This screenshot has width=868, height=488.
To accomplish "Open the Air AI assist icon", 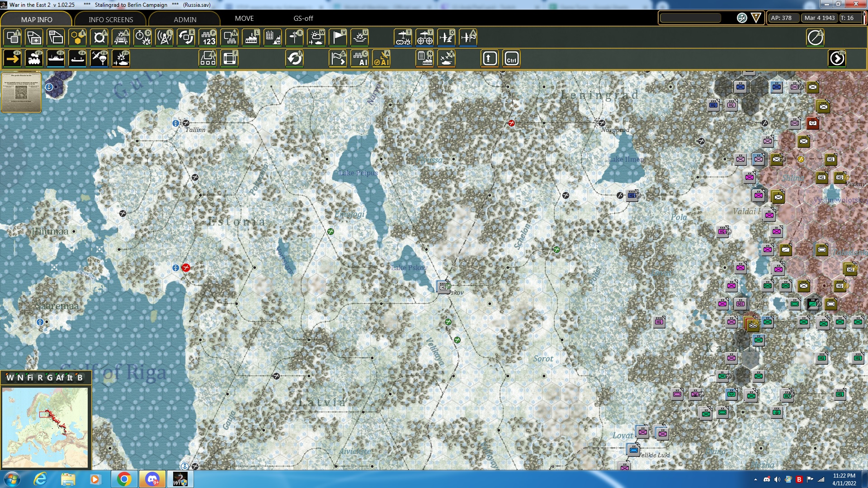I will tap(382, 59).
